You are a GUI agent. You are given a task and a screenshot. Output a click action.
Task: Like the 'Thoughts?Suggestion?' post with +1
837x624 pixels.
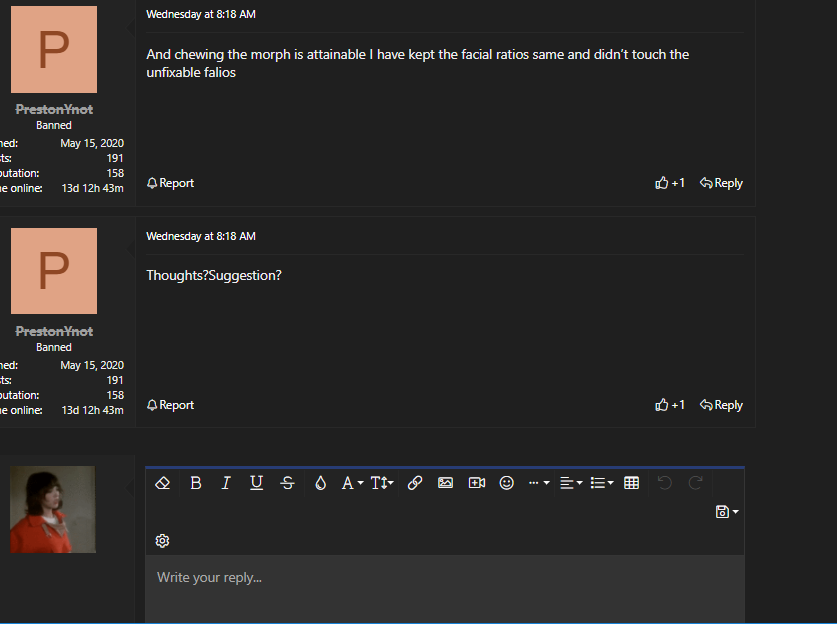point(670,405)
